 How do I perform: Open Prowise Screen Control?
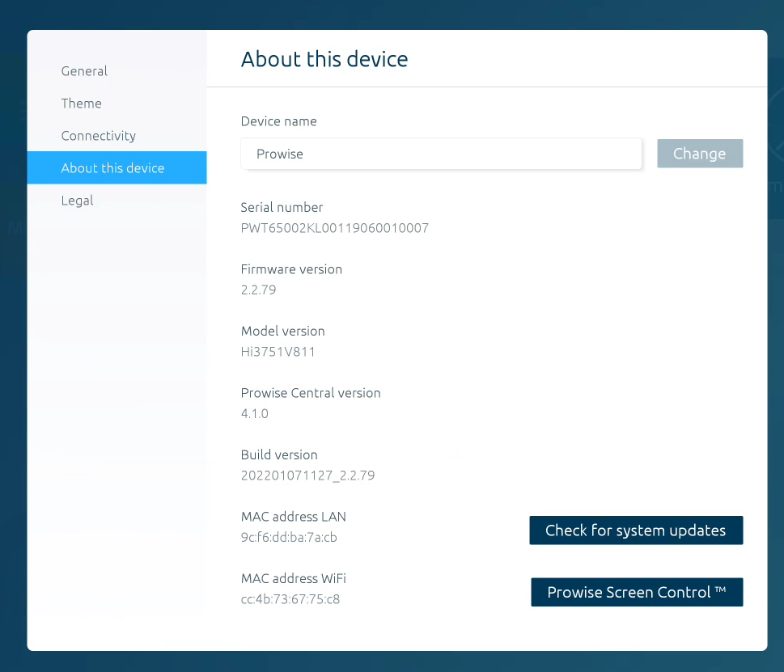point(637,592)
